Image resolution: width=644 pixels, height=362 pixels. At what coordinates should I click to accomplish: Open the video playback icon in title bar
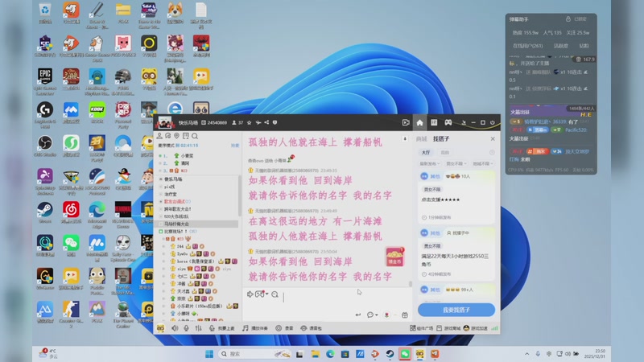click(406, 122)
